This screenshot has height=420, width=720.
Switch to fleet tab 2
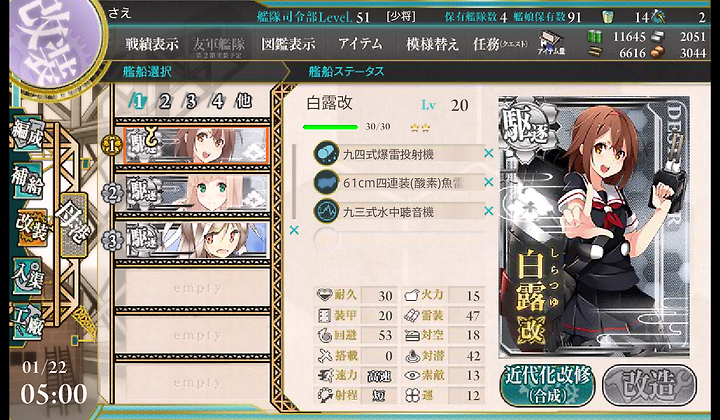(165, 101)
